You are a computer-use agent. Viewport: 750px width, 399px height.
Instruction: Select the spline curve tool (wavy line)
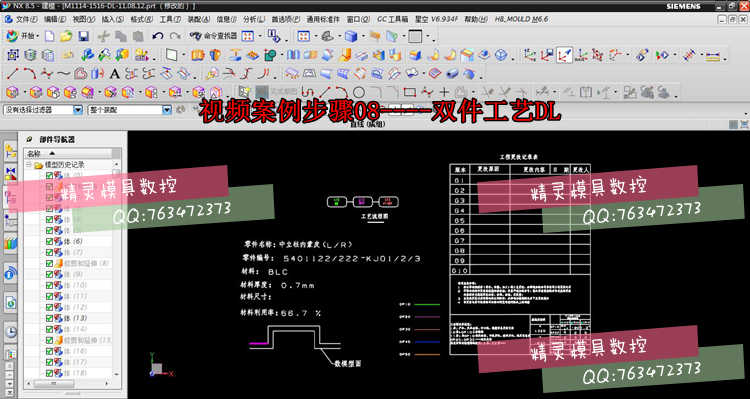coord(63,74)
